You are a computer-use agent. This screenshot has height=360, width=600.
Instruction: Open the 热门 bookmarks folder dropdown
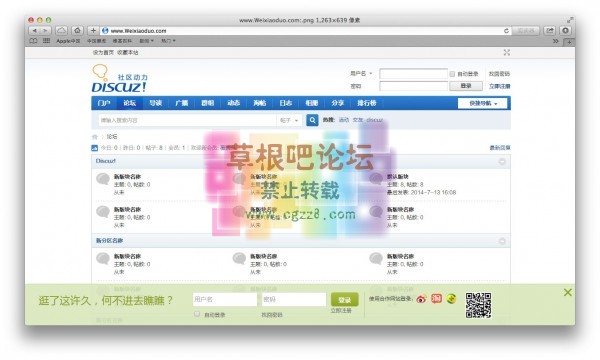coord(168,41)
